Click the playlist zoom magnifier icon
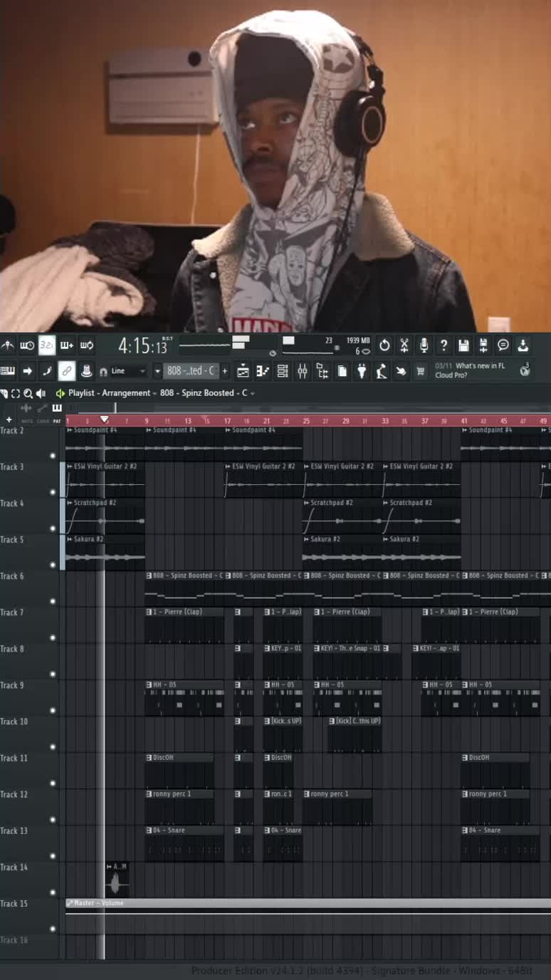 [28, 393]
